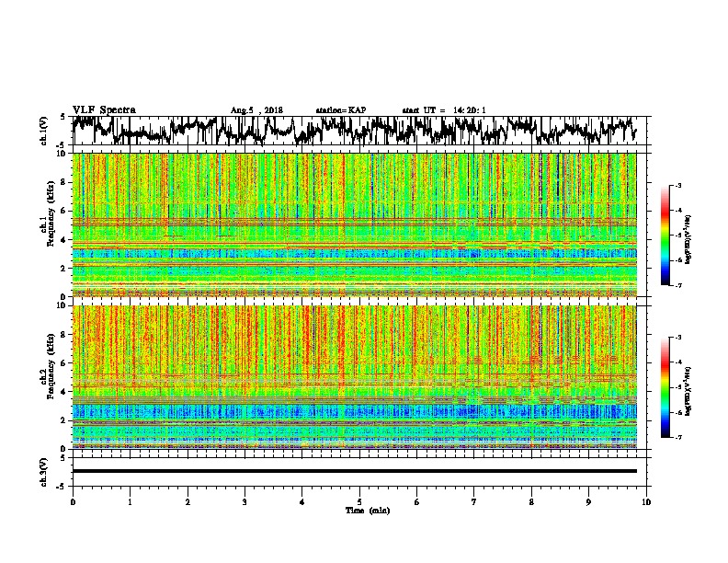Click inside the ch.2 spectrogram panel
The height and width of the screenshot is (563, 728).
point(354,377)
